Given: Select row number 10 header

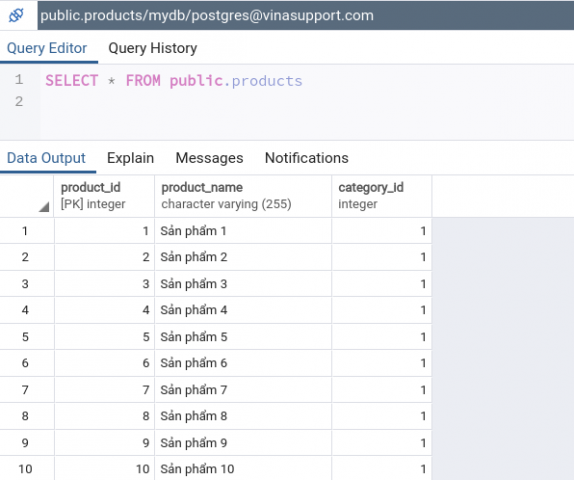Looking at the screenshot, I should [x=25, y=469].
